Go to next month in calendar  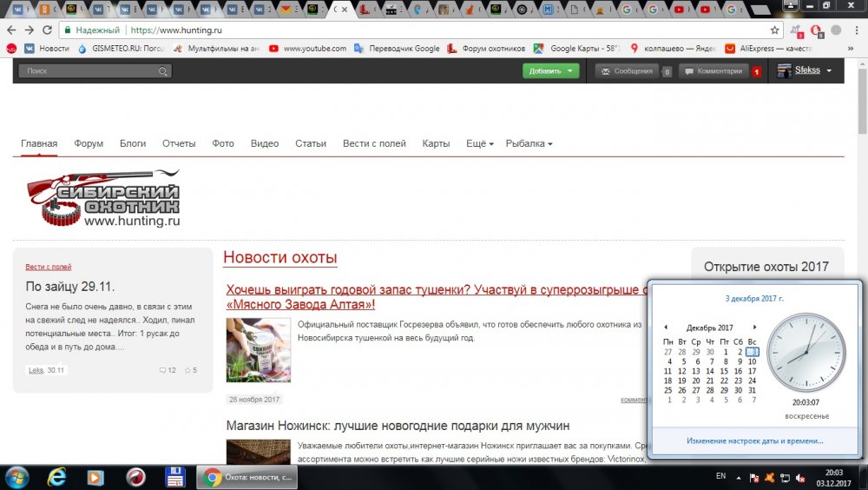755,328
